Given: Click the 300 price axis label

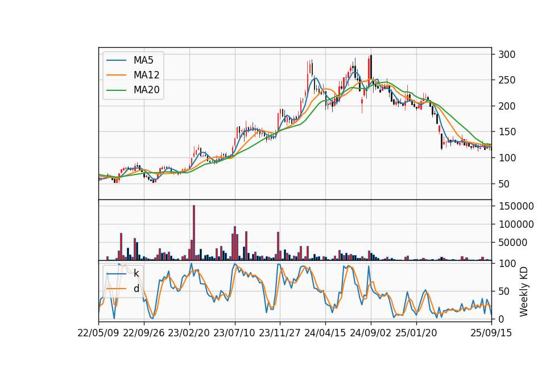Looking at the screenshot, I should (x=507, y=55).
